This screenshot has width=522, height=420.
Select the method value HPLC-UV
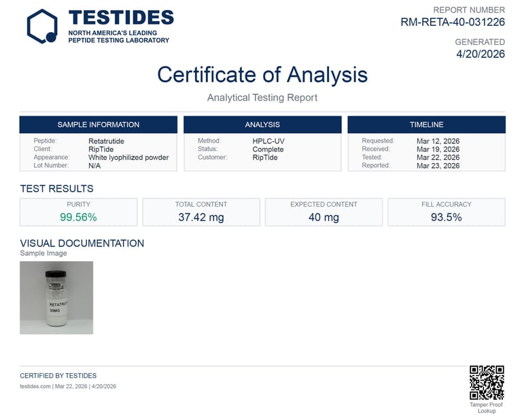(x=268, y=141)
